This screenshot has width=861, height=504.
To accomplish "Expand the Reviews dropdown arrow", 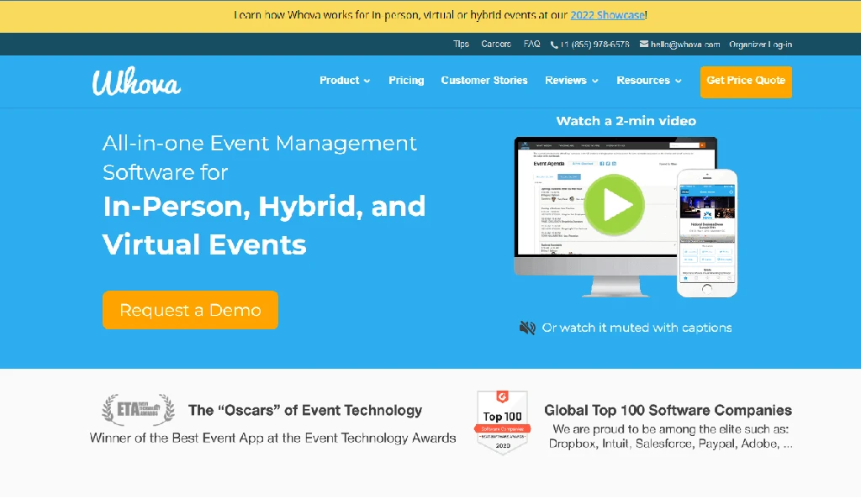I will [x=594, y=81].
